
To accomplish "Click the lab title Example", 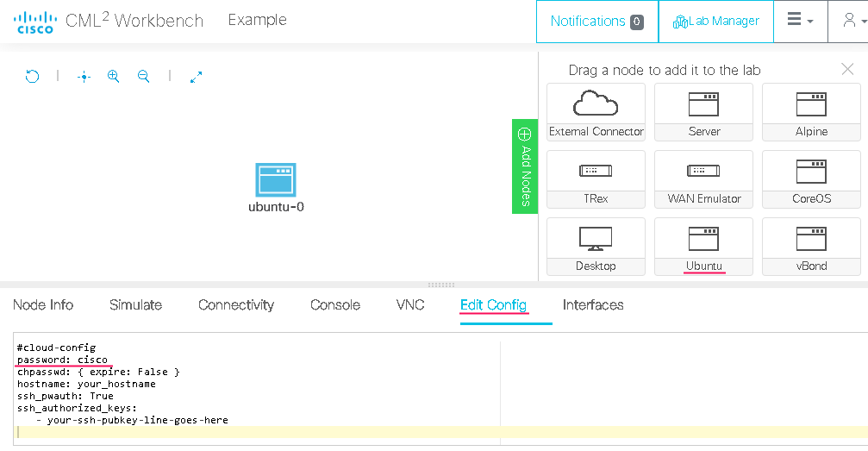I will (x=258, y=20).
